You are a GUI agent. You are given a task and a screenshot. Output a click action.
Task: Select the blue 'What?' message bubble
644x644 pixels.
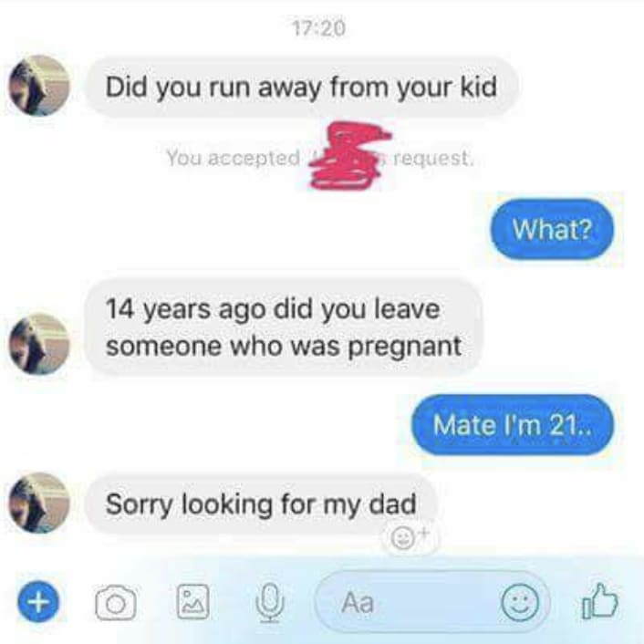[552, 229]
